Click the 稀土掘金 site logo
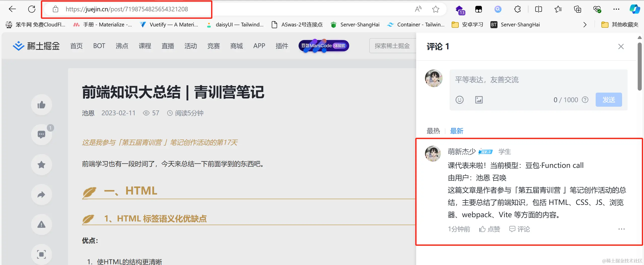This screenshot has height=265, width=644. pyautogui.click(x=36, y=46)
